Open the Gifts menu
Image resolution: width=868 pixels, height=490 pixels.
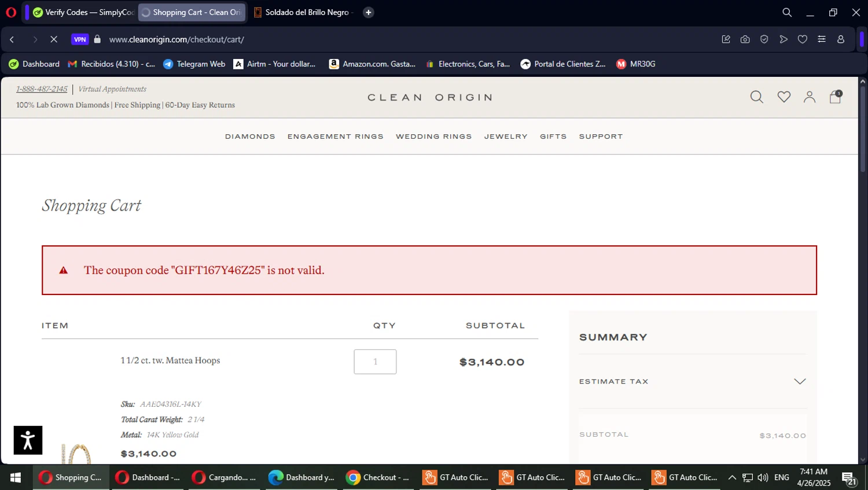point(553,137)
